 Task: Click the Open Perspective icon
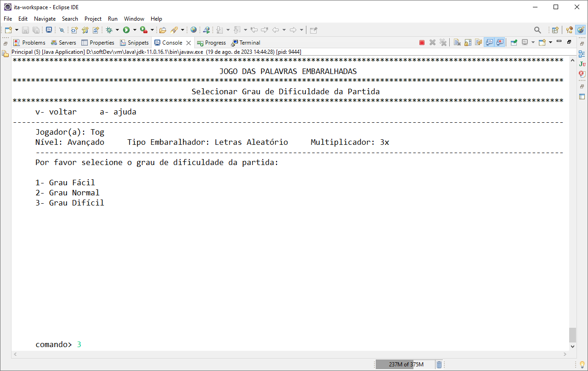tap(555, 30)
